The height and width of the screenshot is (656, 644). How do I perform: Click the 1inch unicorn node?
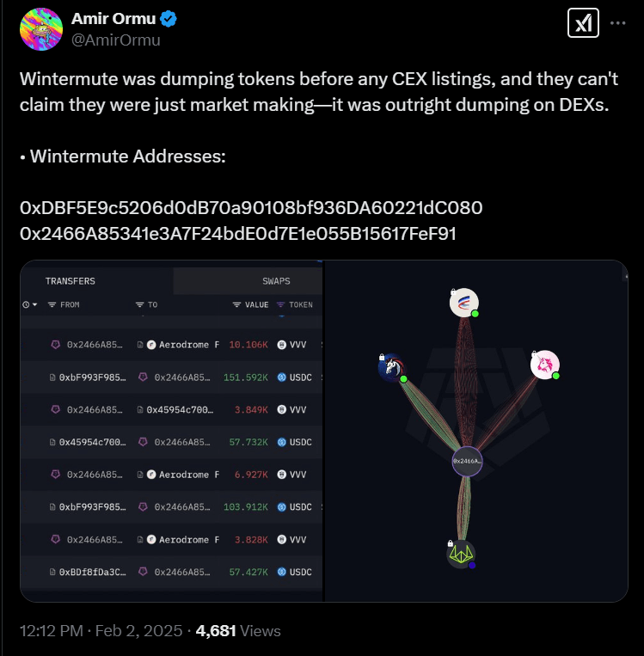(x=391, y=367)
